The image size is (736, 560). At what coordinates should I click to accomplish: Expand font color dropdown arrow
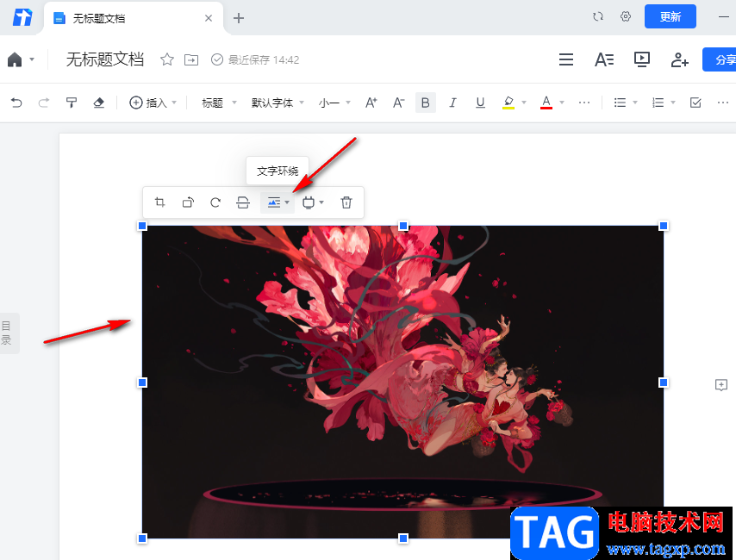point(562,103)
